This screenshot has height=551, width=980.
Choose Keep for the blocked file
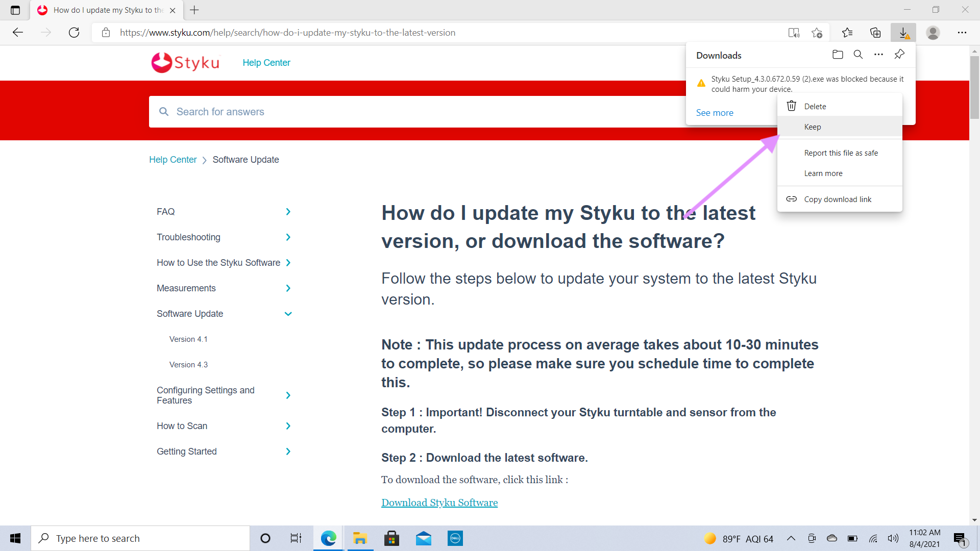tap(840, 127)
